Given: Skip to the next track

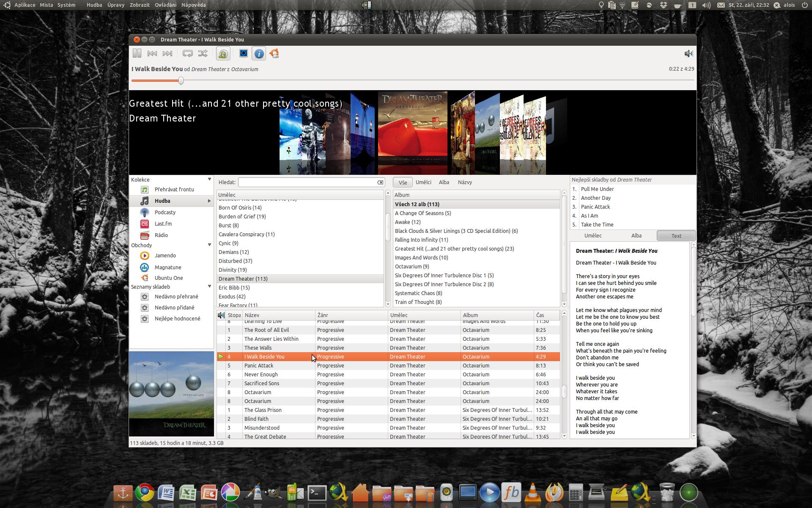Looking at the screenshot, I should click(167, 53).
